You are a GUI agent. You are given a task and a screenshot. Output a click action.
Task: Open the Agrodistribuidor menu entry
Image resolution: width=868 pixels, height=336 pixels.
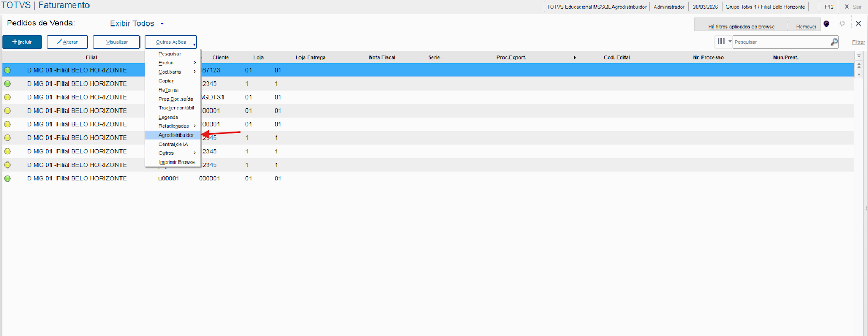173,135
